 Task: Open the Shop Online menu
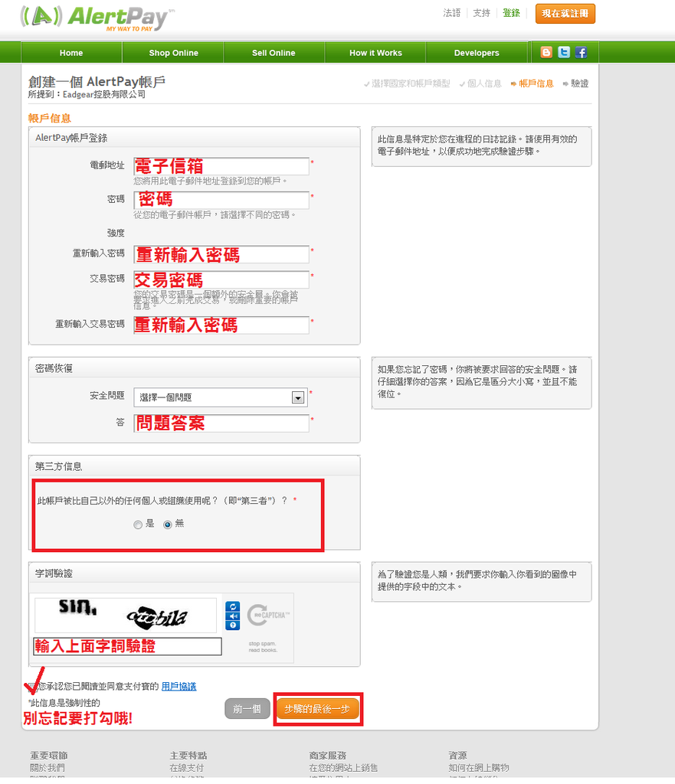(173, 53)
